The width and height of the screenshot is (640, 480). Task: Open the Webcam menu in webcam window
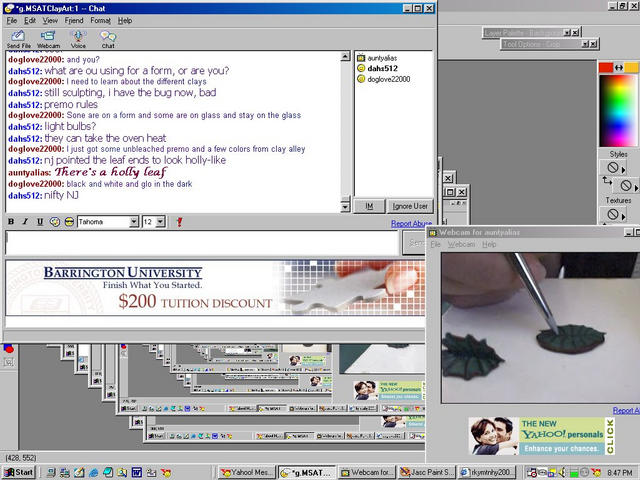tap(461, 244)
